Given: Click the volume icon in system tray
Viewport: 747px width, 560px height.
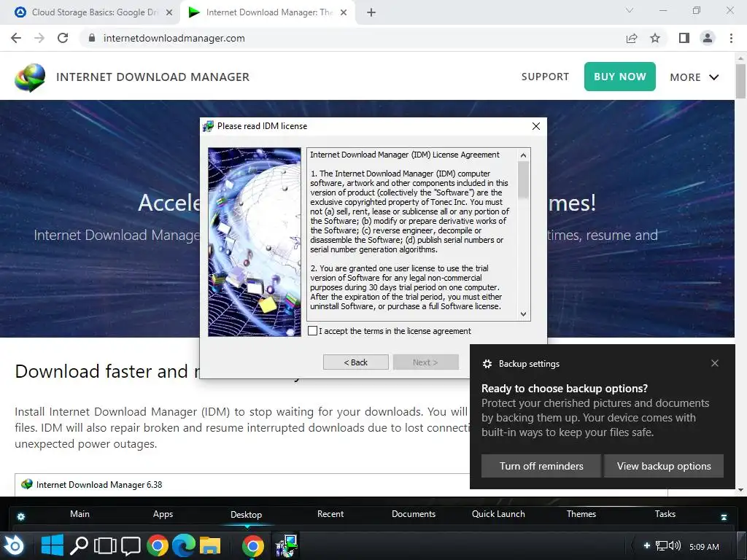Looking at the screenshot, I should tap(675, 545).
